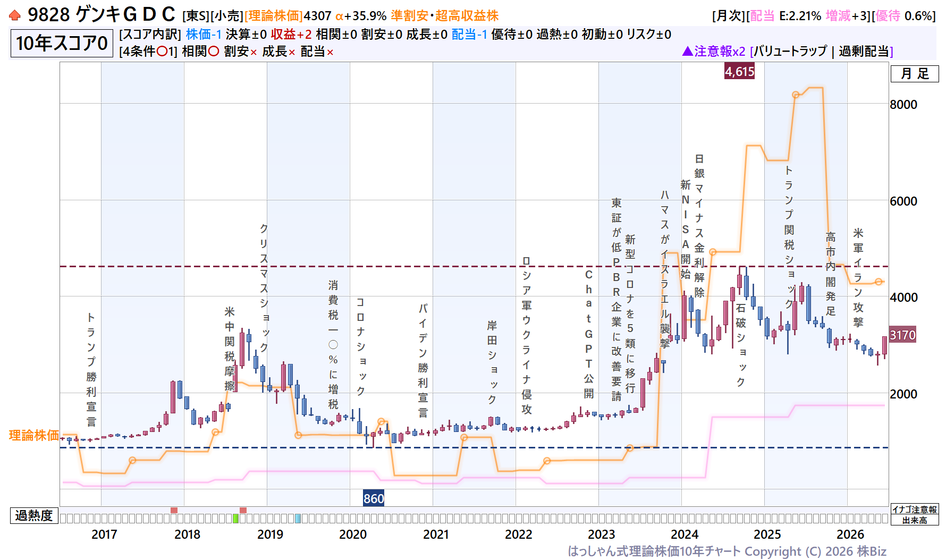
Task: Click the バリュートラップ warning label
Action: click(x=790, y=52)
